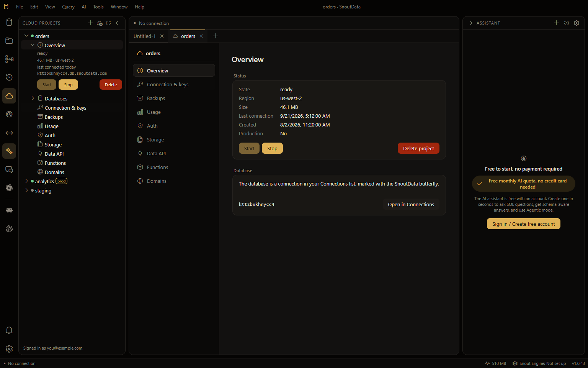Start a new assistant chat with the plus icon
The image size is (588, 368).
click(x=556, y=23)
